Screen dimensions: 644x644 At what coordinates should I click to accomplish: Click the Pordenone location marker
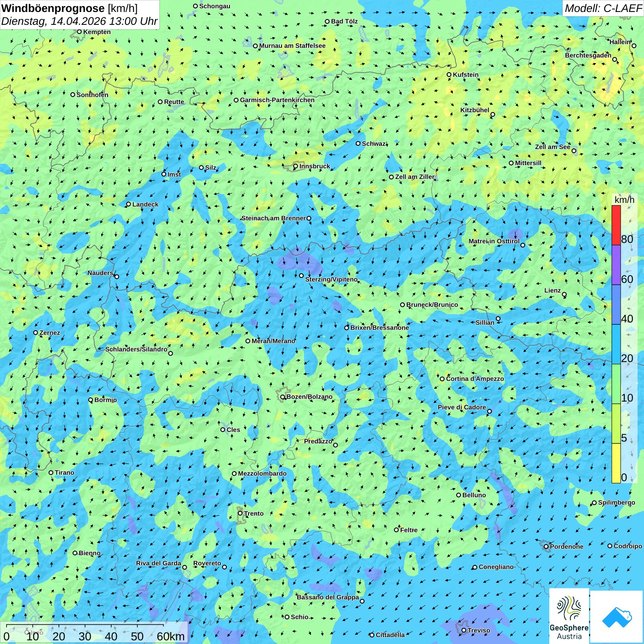pos(546,546)
